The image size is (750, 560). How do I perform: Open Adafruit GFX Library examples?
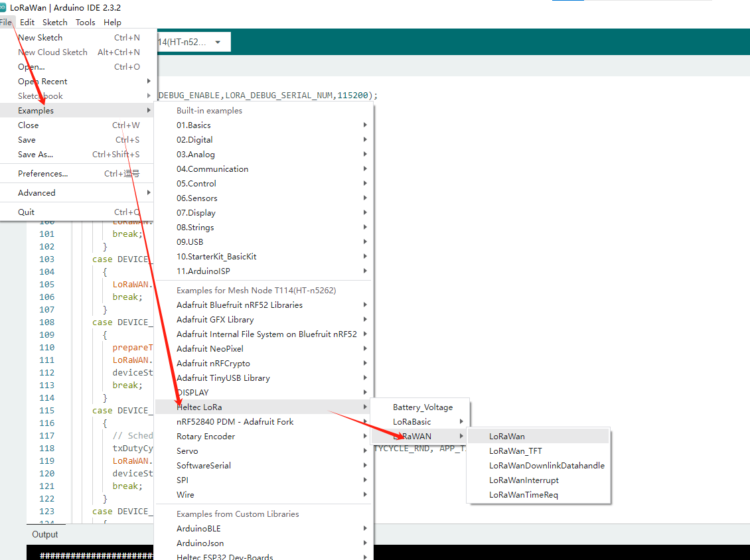tap(215, 320)
